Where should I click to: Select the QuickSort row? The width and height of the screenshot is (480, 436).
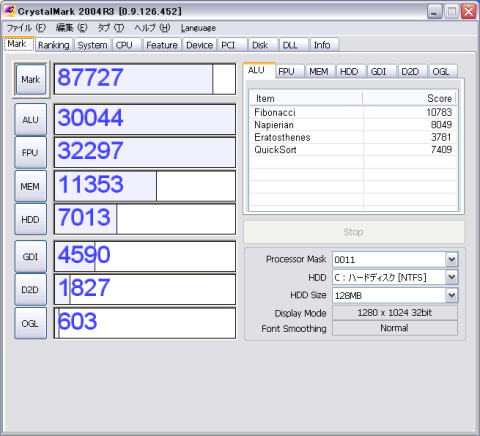tap(353, 149)
